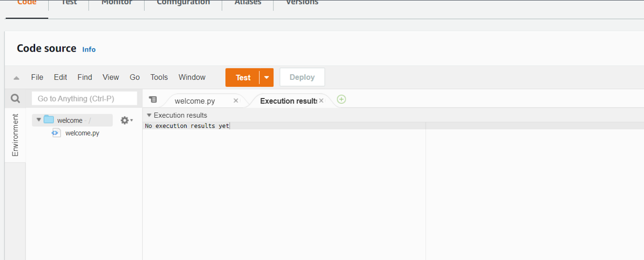The width and height of the screenshot is (644, 260).
Task: Click the Deploy button
Action: pyautogui.click(x=302, y=77)
